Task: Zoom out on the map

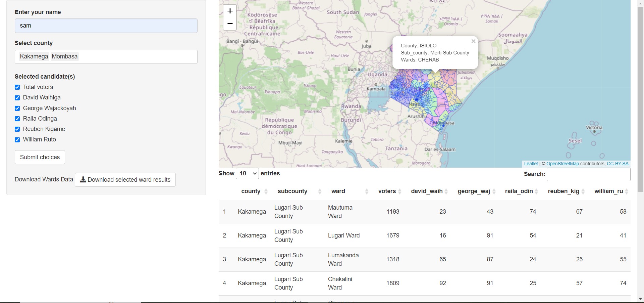Action: point(230,24)
